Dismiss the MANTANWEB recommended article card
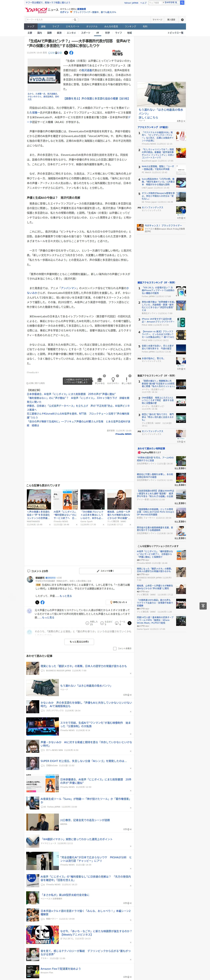 coord(50,525)
